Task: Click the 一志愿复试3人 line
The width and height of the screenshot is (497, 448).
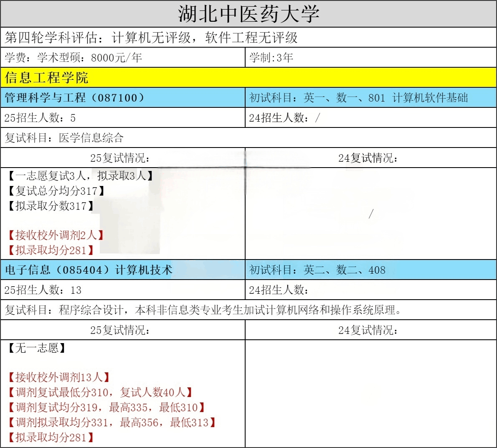Action: point(80,176)
